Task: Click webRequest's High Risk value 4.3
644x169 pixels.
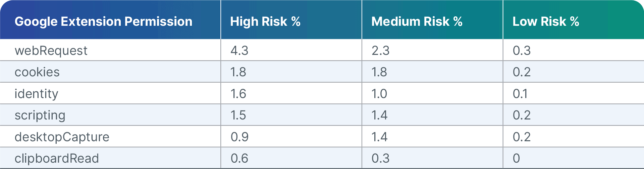Action: click(x=239, y=51)
